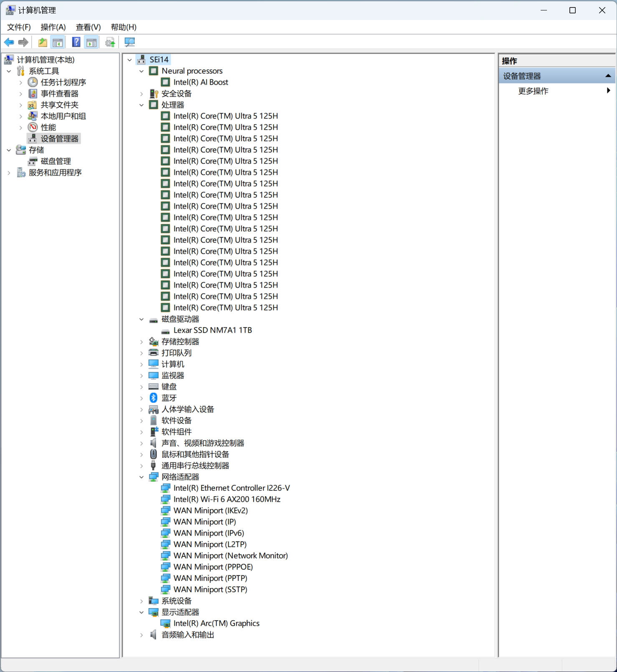Toggle Show/Hide Console Tree toolbar button
This screenshot has height=672, width=617.
[x=58, y=42]
